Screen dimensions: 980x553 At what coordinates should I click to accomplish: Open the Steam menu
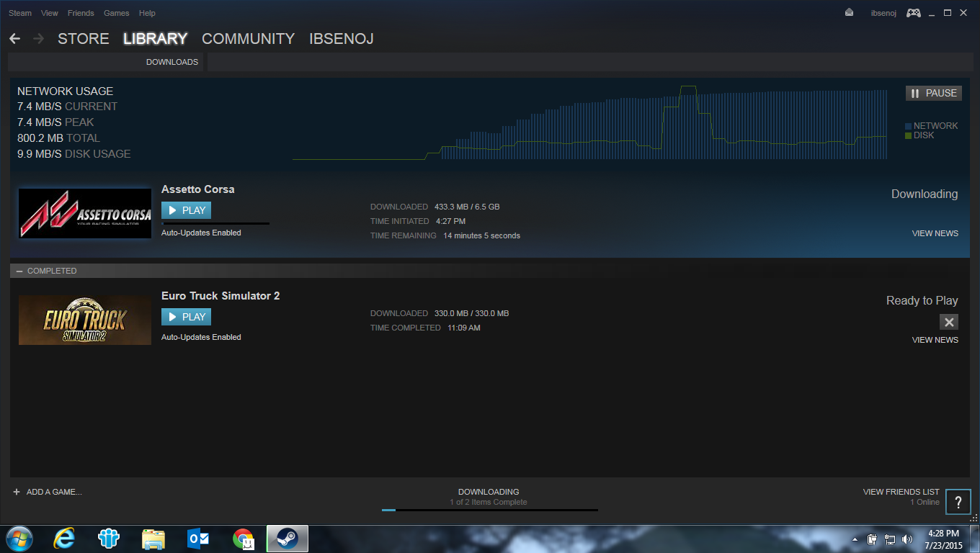tap(20, 13)
